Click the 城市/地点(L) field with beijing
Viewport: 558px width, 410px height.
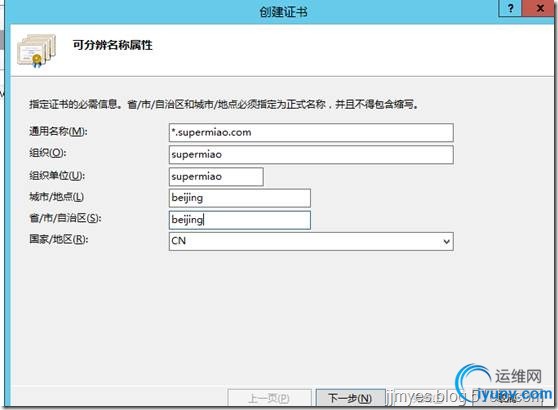[239, 198]
